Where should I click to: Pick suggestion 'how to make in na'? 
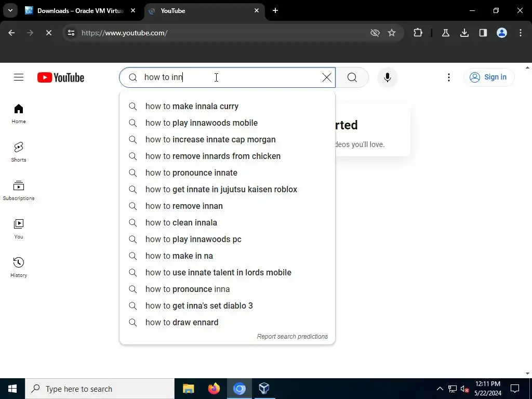(x=227, y=256)
